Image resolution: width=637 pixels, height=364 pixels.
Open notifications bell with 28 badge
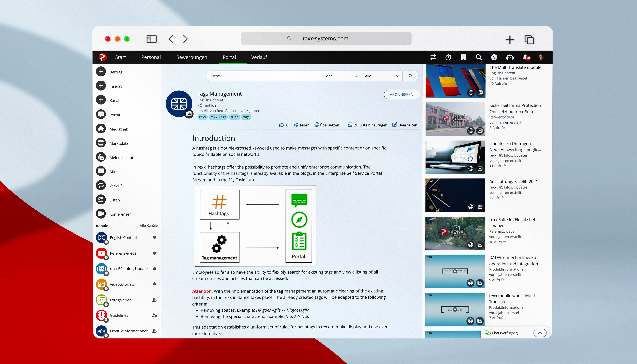click(525, 58)
